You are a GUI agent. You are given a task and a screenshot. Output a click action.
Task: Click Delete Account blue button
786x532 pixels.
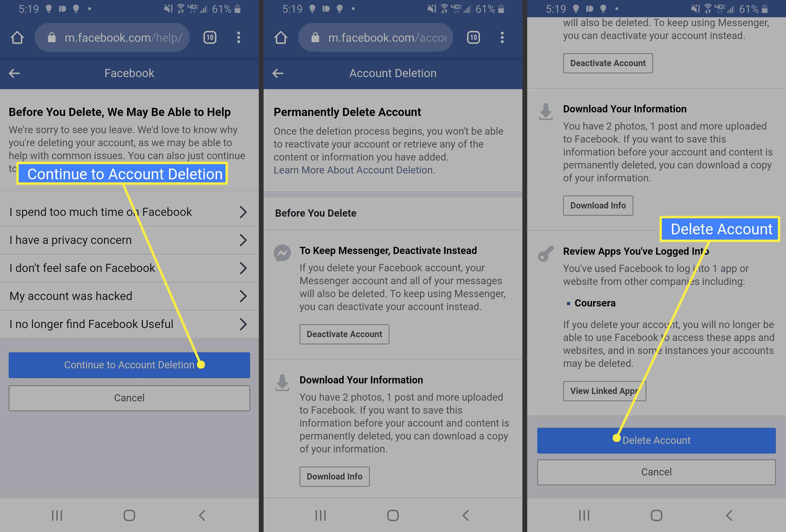click(656, 440)
